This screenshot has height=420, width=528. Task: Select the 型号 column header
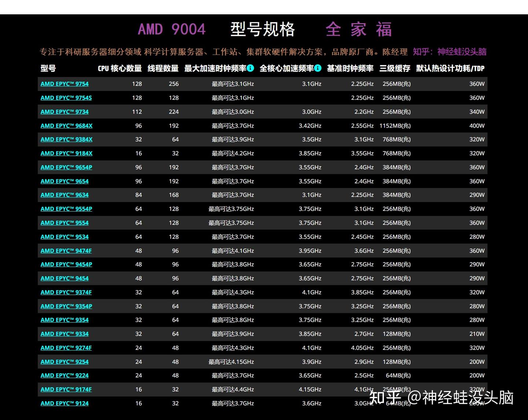(x=47, y=69)
